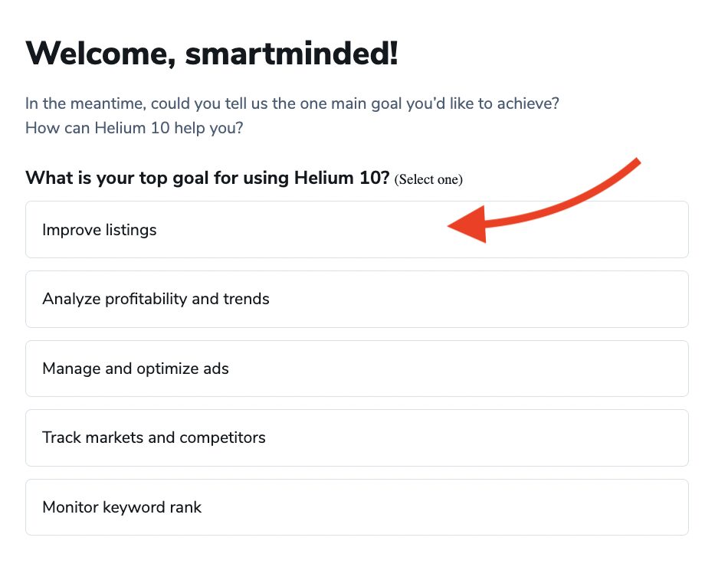The image size is (728, 567).
Task: Click the "Improve listings" label text itself
Action: 100,230
